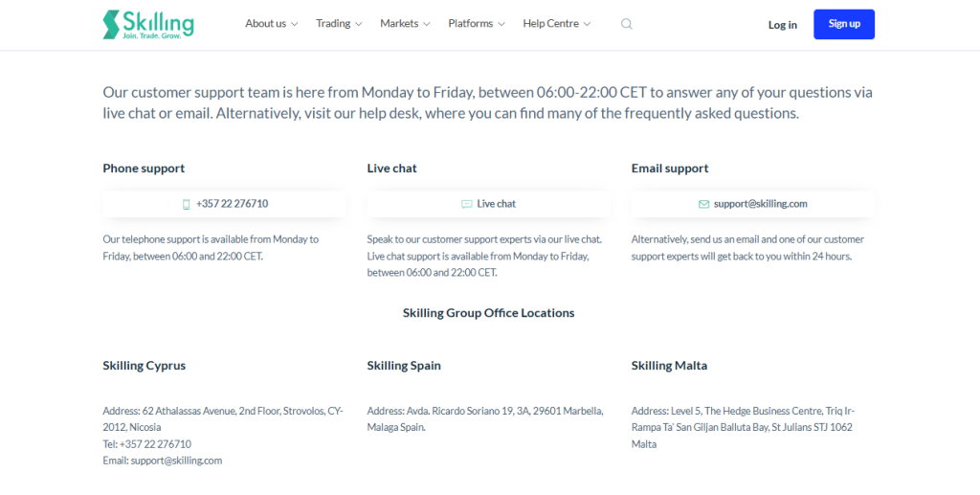This screenshot has width=980, height=495.
Task: Click the envelope icon for email support
Action: tap(704, 204)
